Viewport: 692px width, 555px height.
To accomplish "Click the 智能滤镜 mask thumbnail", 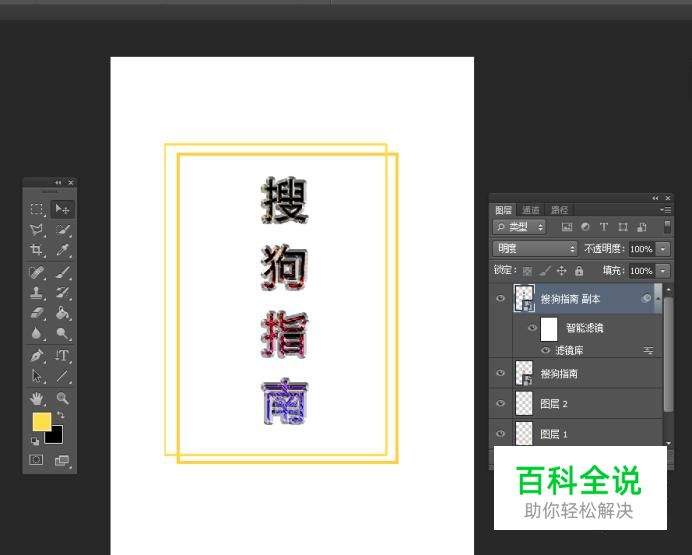I will (549, 329).
